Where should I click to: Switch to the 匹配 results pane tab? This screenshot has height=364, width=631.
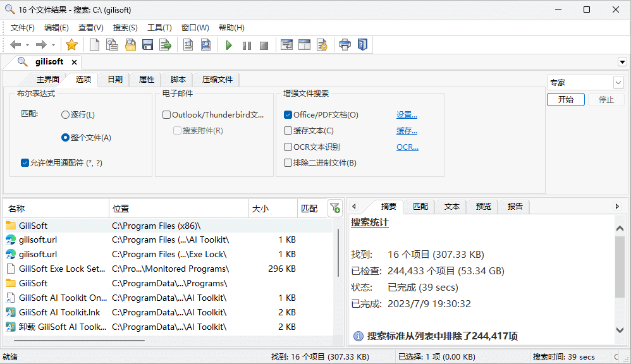tap(420, 207)
